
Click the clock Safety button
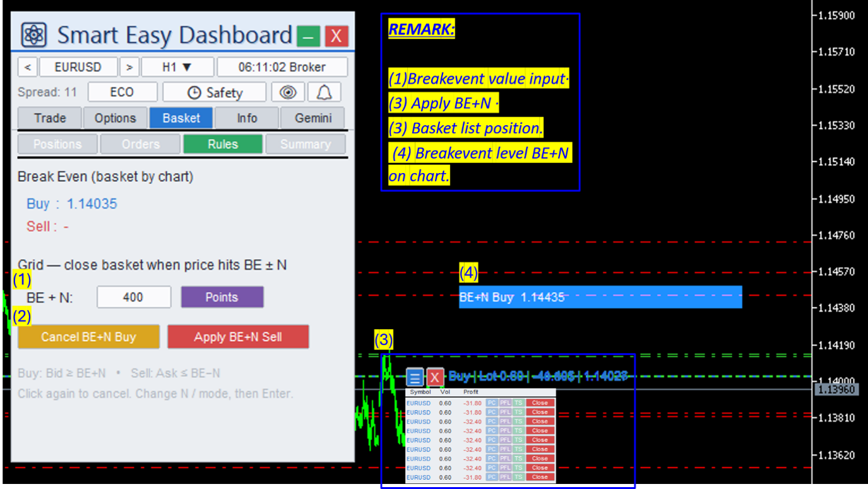[215, 92]
